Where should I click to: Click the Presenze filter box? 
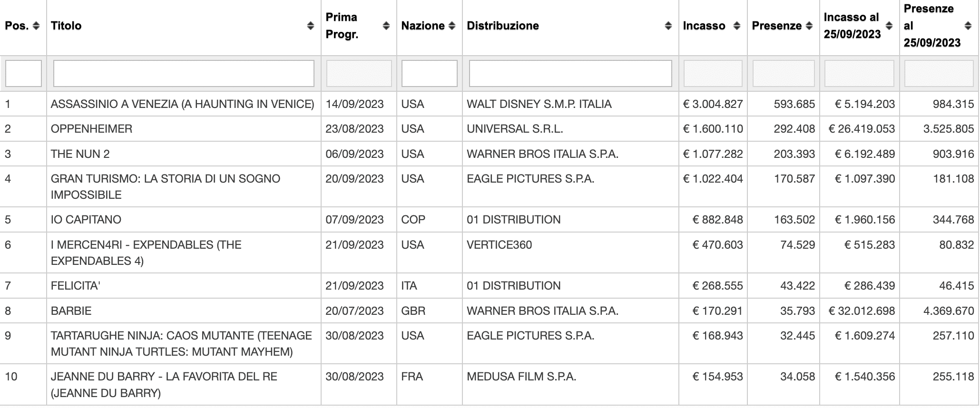pos(784,73)
